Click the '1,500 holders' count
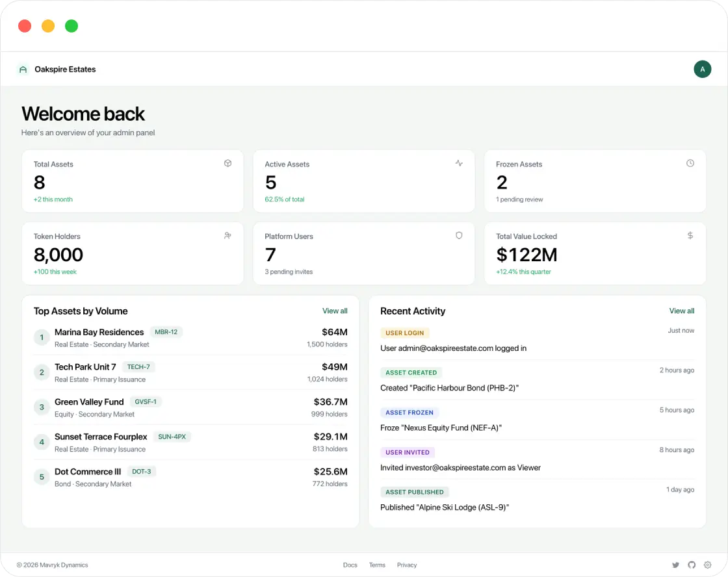 [327, 344]
